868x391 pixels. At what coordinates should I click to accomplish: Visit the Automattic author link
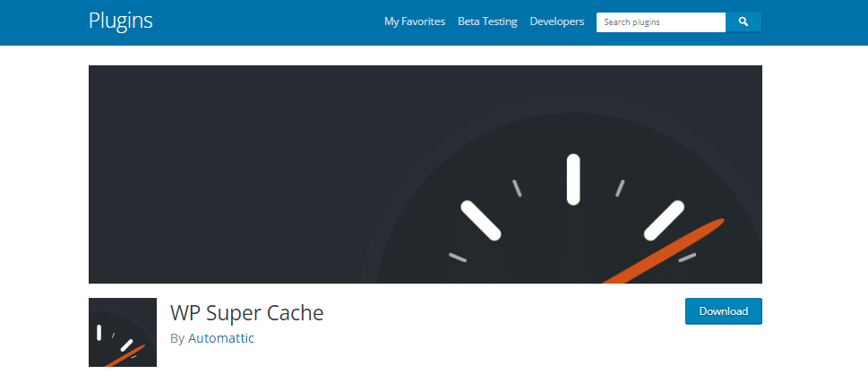pos(221,338)
